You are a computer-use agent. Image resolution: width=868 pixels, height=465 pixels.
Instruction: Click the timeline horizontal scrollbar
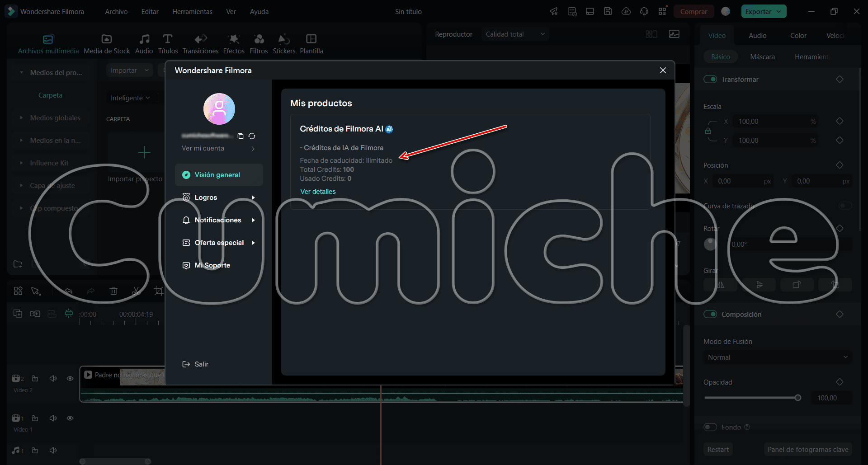[x=115, y=461]
